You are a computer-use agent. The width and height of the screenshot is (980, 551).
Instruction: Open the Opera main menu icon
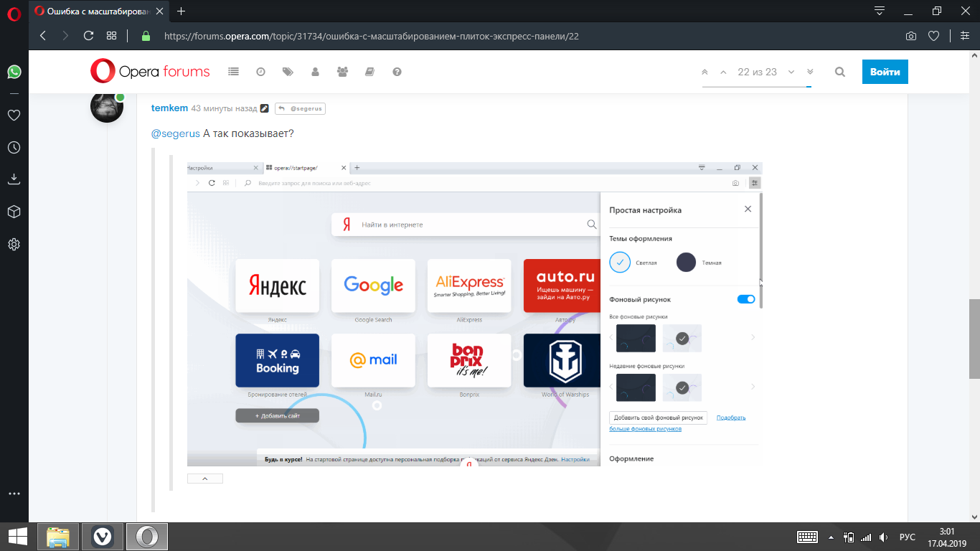(14, 14)
